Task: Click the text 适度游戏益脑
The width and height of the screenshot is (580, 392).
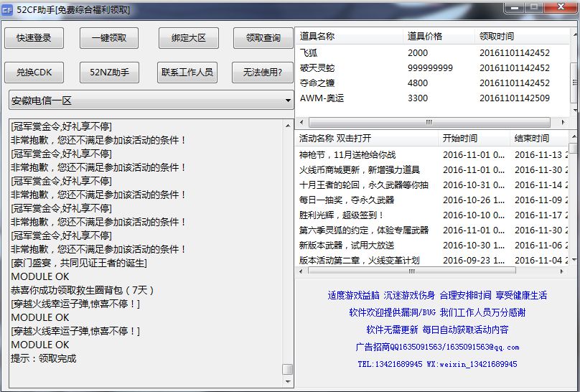Action: 353,295
